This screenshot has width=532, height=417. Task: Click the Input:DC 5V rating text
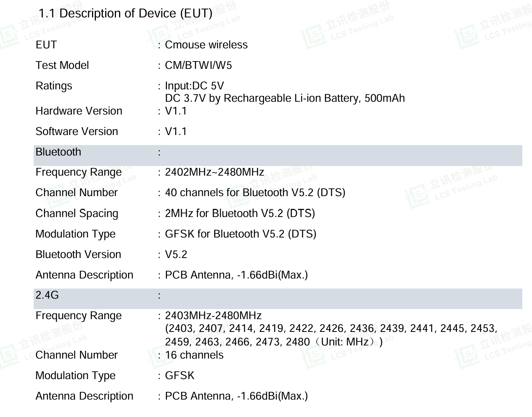coord(194,86)
